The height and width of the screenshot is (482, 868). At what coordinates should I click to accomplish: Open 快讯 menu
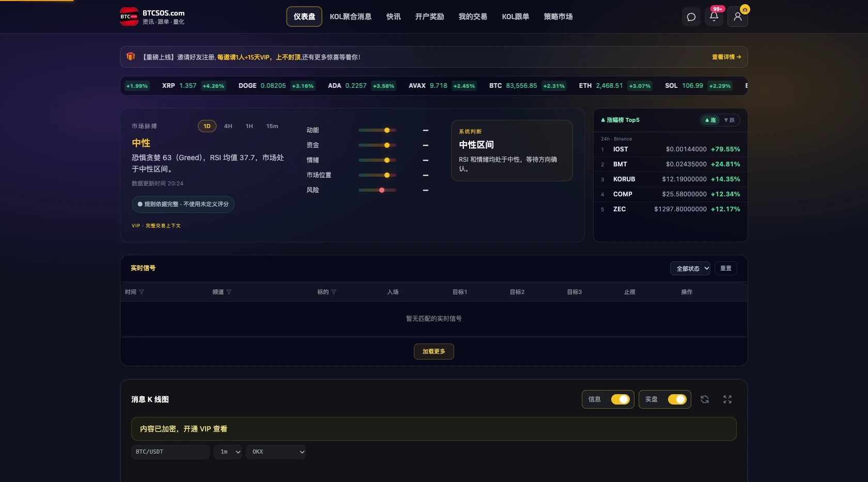tap(394, 17)
